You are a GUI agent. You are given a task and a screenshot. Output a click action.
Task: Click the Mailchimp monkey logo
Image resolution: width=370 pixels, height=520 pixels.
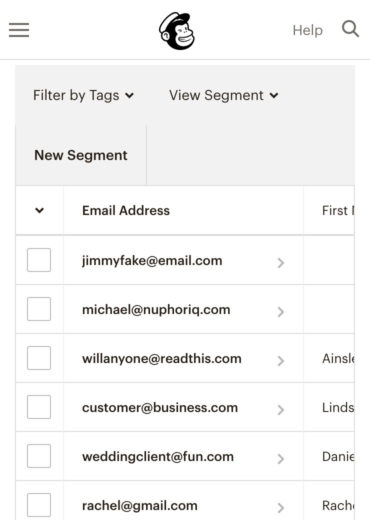[x=177, y=31]
